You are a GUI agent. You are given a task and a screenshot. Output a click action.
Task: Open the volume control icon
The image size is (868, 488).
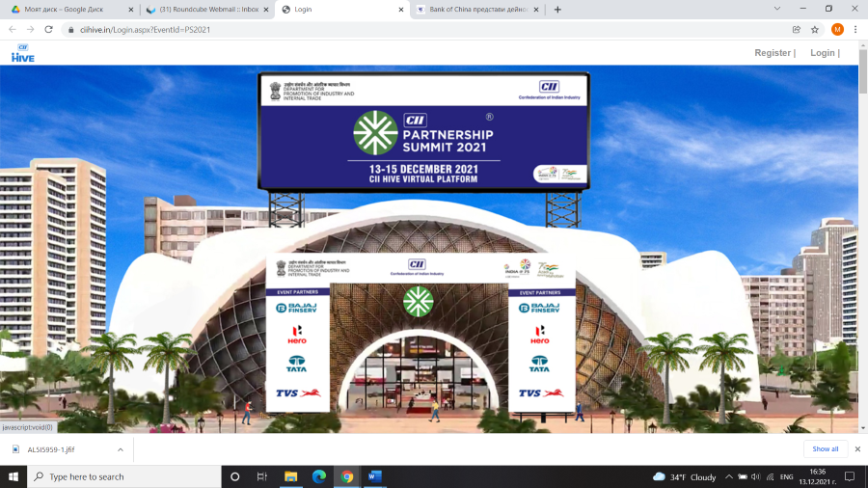[x=756, y=477]
